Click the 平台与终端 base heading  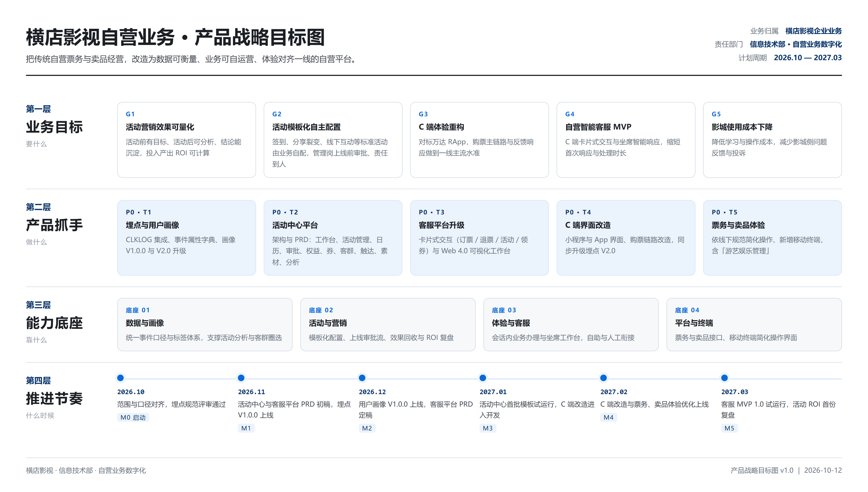[x=694, y=323]
